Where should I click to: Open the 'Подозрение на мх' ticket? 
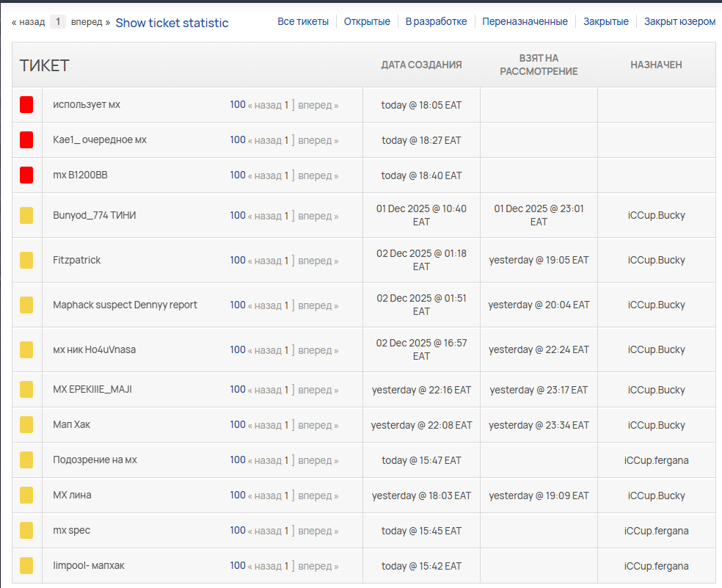coord(95,460)
